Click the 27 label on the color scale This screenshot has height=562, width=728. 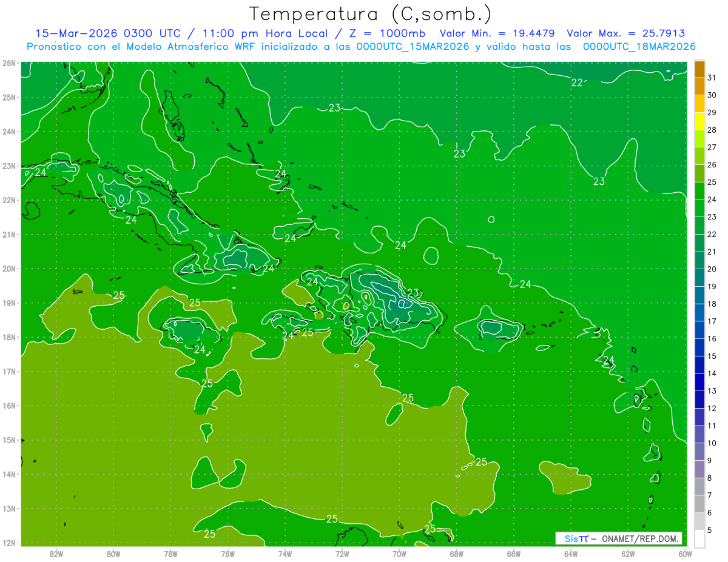[x=712, y=147]
